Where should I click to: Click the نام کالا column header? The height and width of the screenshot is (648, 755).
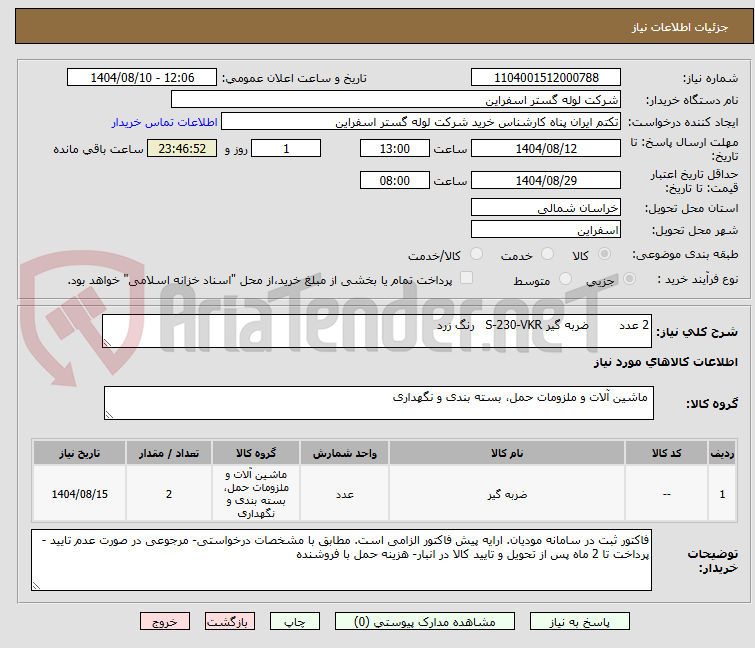coord(507,453)
